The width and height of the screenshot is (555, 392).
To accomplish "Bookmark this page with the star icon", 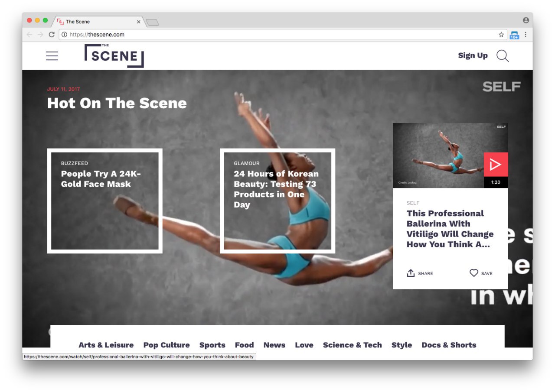I will 501,35.
